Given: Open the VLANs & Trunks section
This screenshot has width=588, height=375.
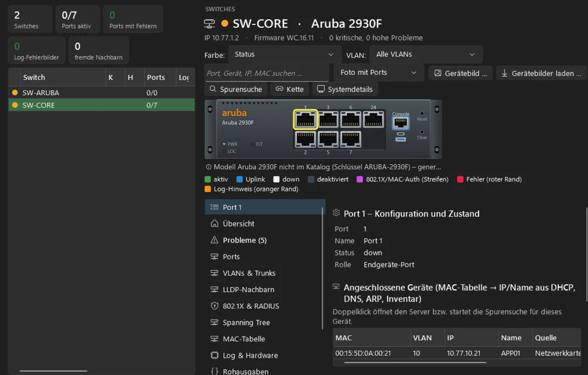Looking at the screenshot, I should 264,273.
